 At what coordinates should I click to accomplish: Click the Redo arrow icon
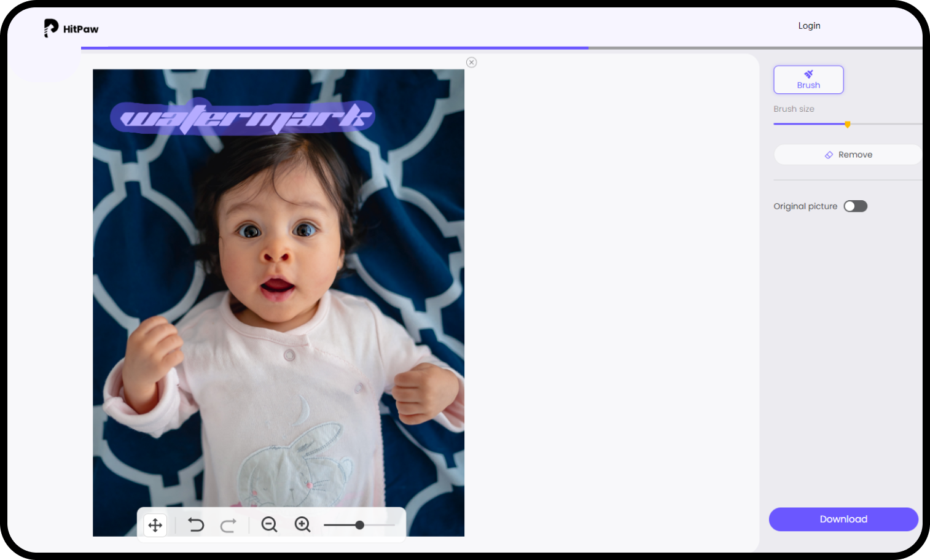tap(229, 525)
